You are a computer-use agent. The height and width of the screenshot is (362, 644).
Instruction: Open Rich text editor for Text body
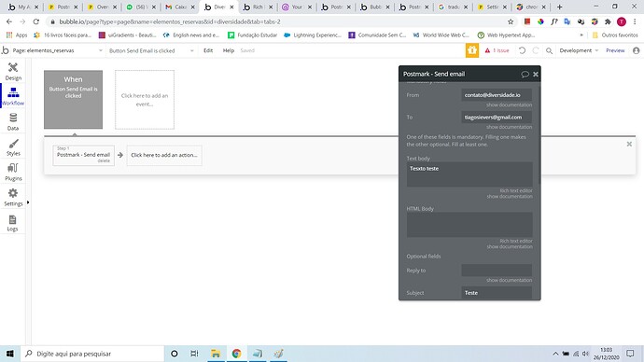tap(516, 191)
